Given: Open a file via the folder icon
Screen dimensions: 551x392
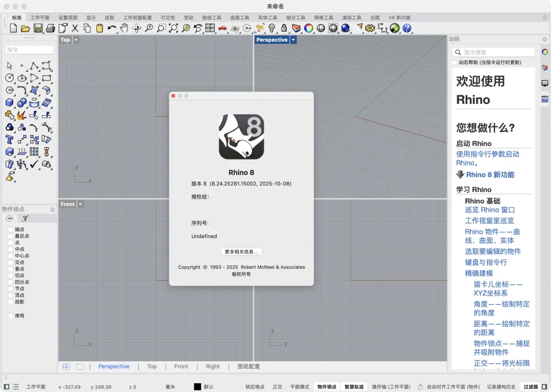Looking at the screenshot, I should [x=26, y=29].
